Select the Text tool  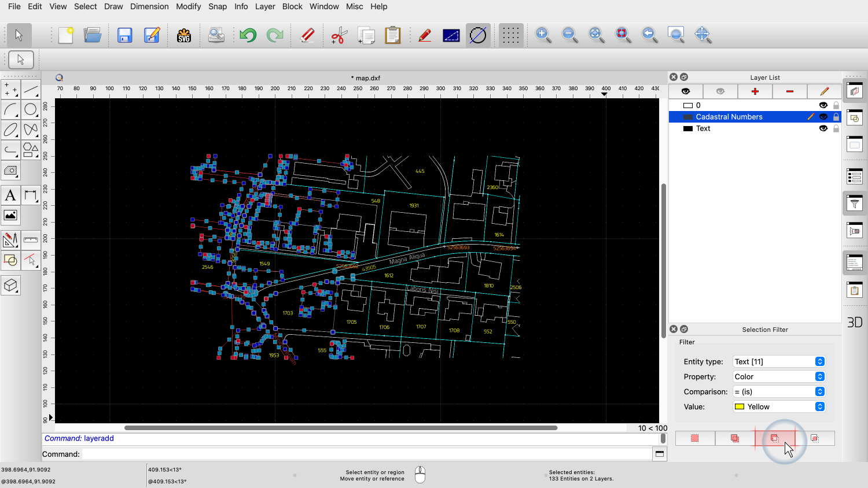[10, 195]
